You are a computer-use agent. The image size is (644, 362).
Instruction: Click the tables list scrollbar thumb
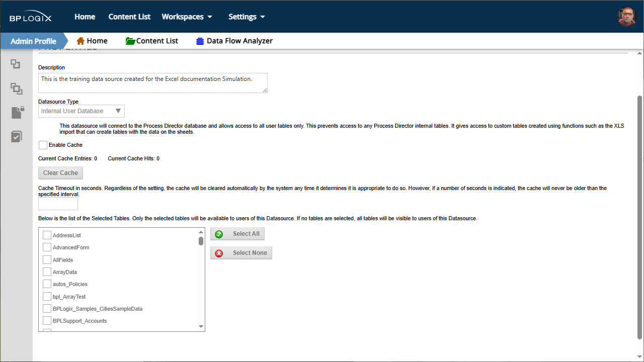201,241
